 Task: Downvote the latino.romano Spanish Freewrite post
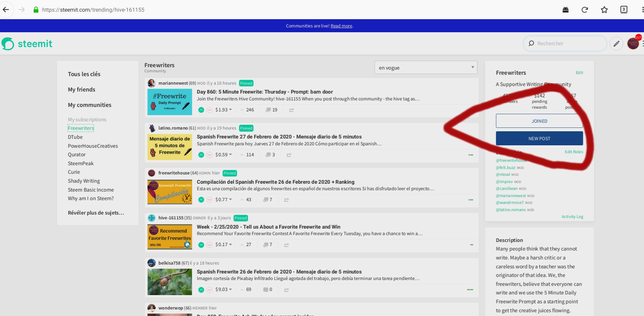[209, 155]
